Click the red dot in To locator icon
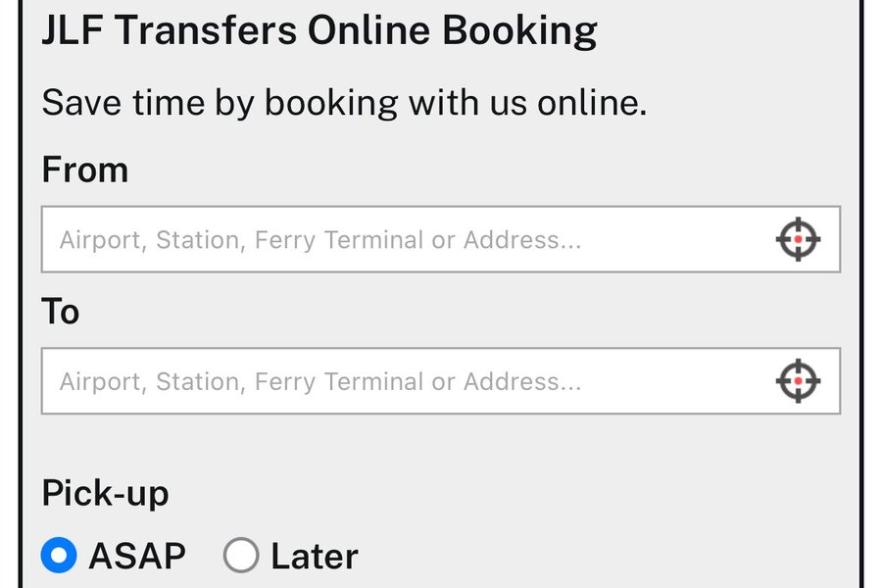This screenshot has width=882, height=588. (798, 381)
